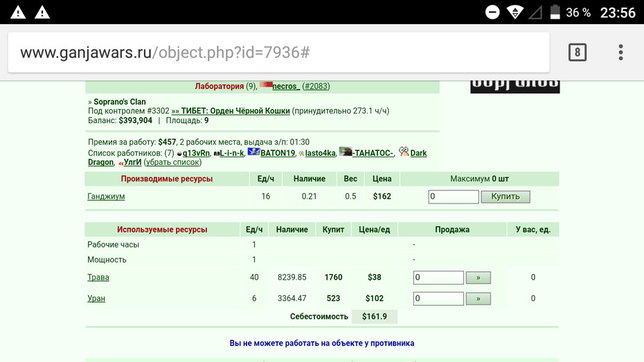Screen dimensions: 644x362
Task: Tap the balance value $393,904
Action: point(136,120)
